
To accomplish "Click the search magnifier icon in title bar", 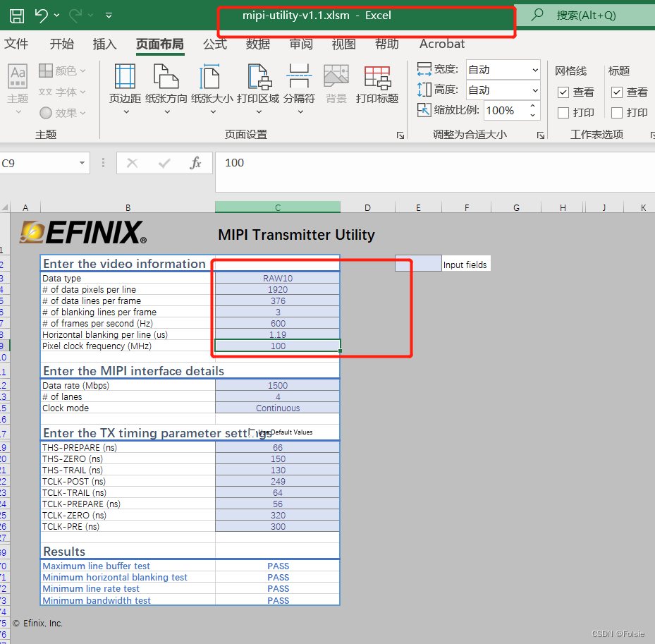I will point(537,15).
